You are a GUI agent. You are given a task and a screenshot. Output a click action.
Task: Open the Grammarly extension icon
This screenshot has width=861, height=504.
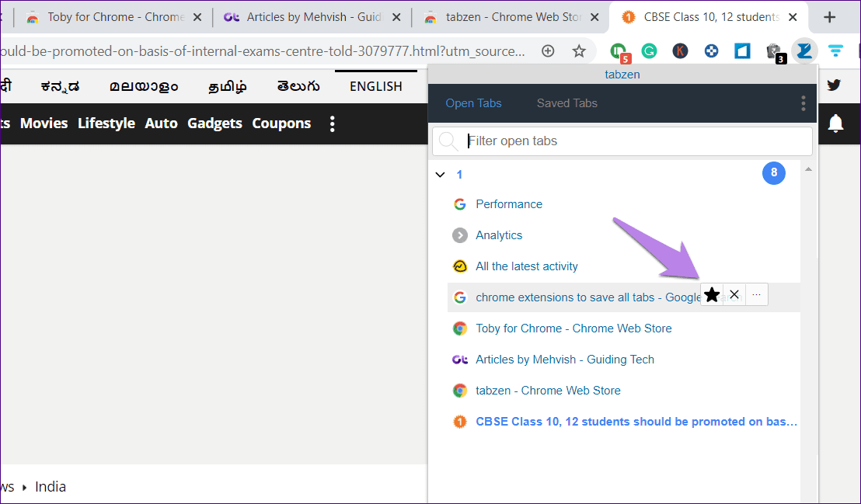pos(649,51)
